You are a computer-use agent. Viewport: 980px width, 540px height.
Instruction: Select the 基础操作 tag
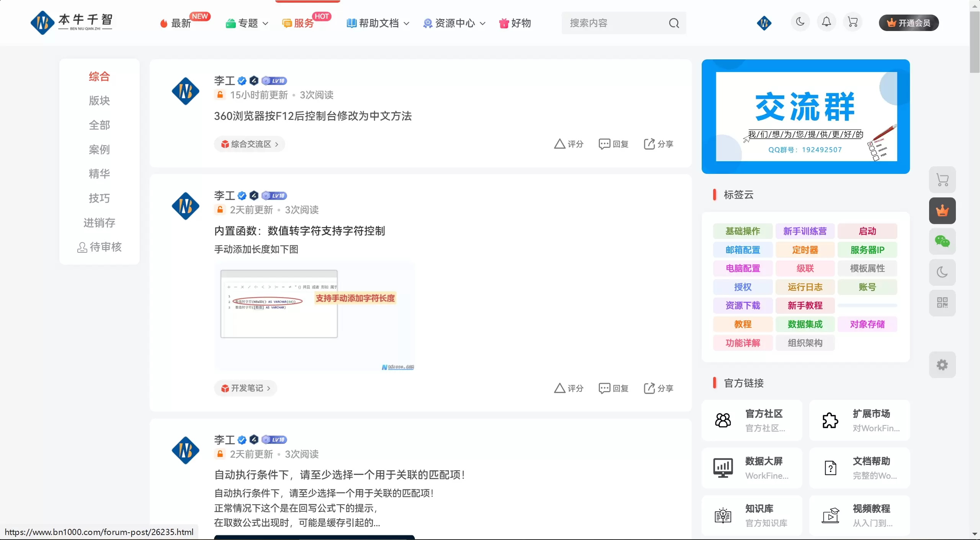(743, 231)
